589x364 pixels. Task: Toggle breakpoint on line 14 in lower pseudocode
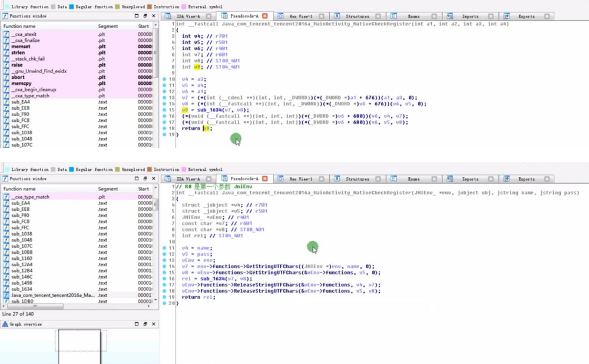click(164, 266)
